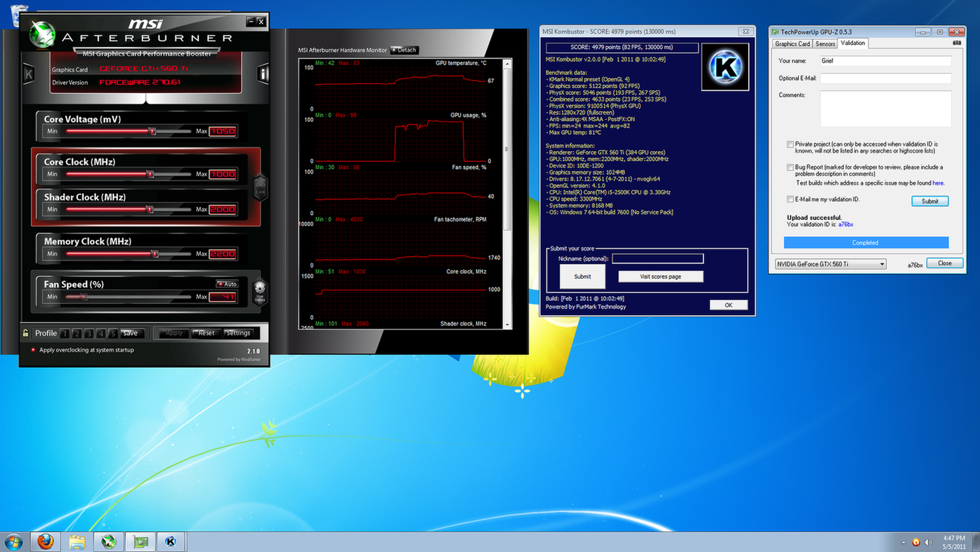Click the Comments text box
Screen dimensions: 980x552
point(886,109)
